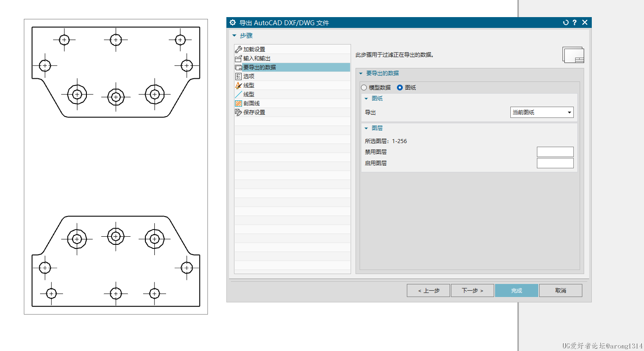
Task: Click the 禁用图层 input field
Action: (x=555, y=152)
